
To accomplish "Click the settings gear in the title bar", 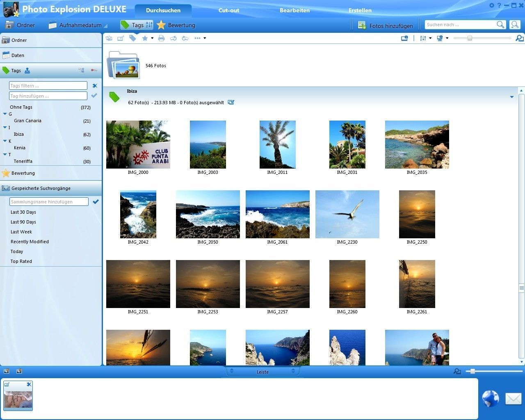I will (492, 5).
